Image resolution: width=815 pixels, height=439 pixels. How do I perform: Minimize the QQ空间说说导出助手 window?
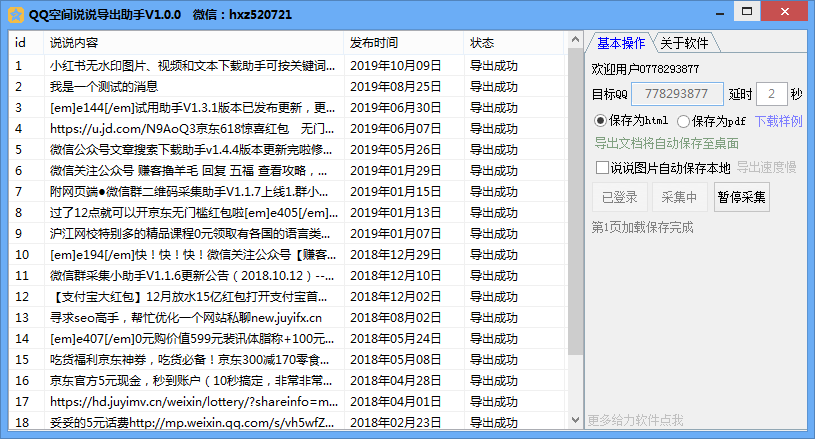pos(720,12)
